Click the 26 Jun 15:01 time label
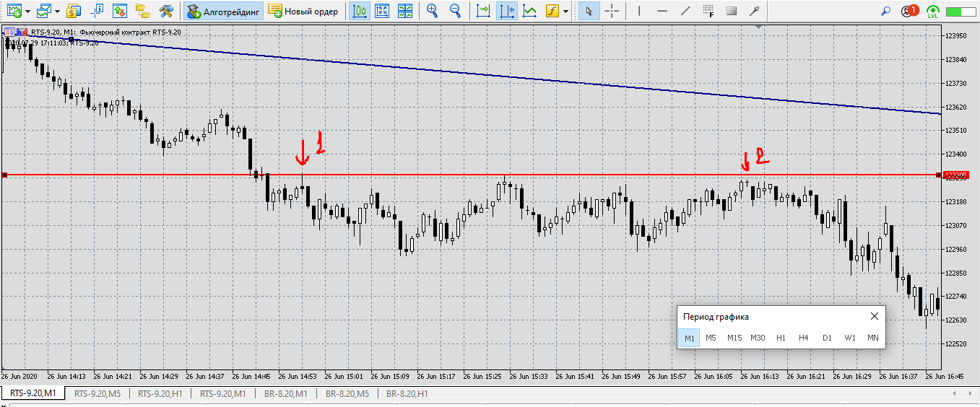Screen dimensions: 980x407 pos(345,376)
